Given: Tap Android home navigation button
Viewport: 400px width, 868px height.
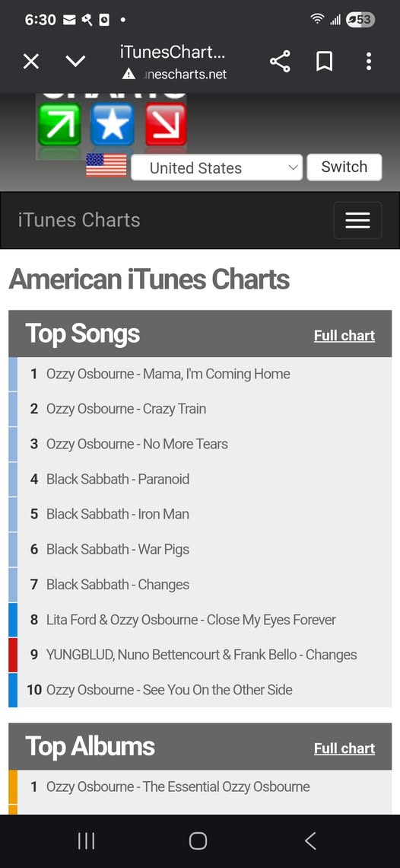Looking at the screenshot, I should point(198,841).
